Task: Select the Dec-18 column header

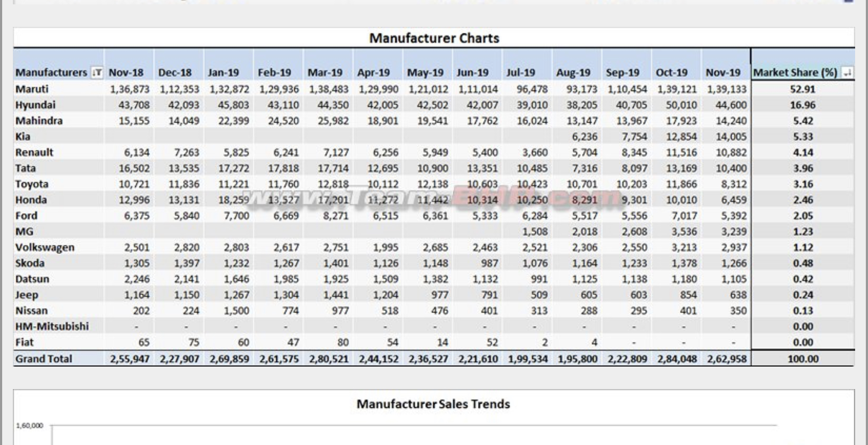Action: [x=175, y=73]
